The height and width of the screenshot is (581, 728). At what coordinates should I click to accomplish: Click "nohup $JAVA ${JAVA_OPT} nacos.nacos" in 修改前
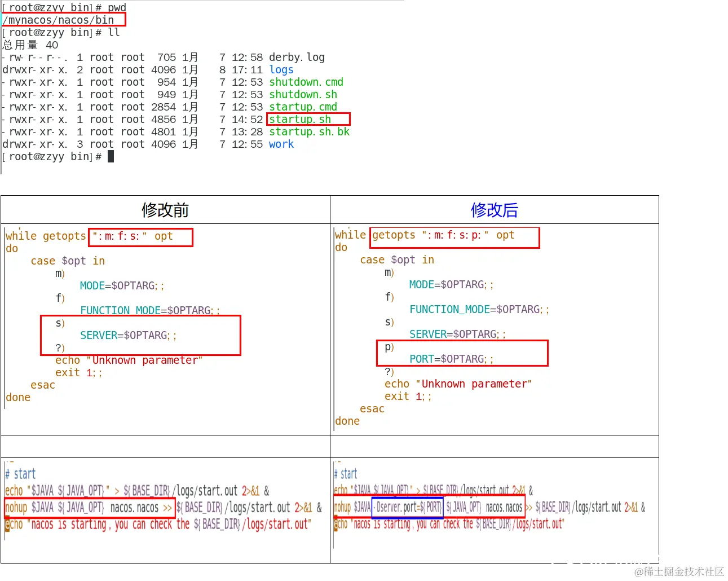(82, 507)
